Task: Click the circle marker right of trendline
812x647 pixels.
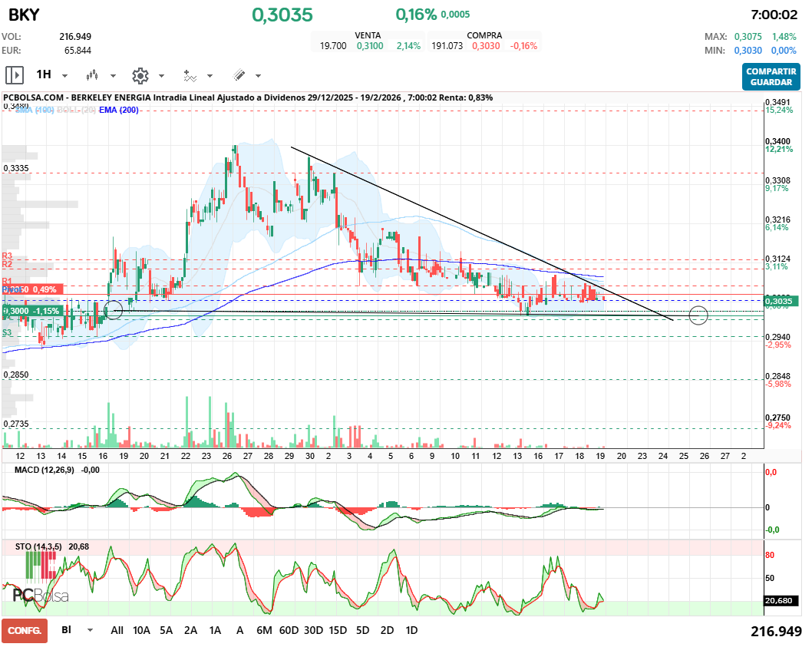Action: click(698, 315)
